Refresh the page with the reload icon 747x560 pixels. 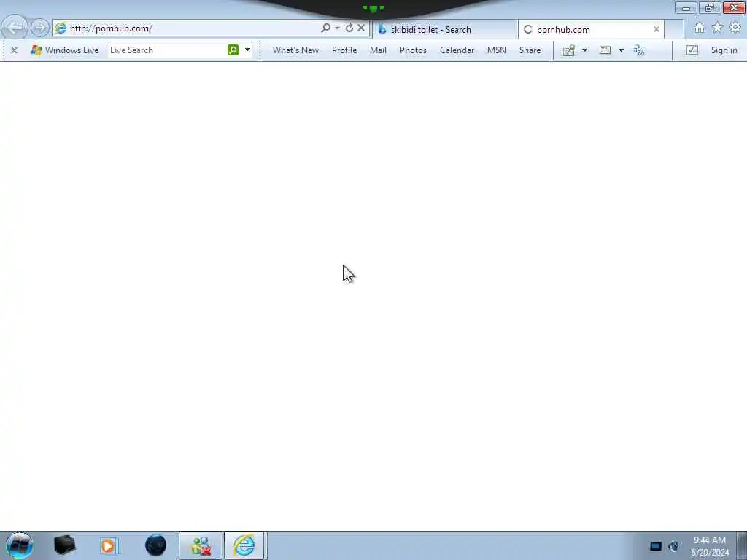(349, 28)
